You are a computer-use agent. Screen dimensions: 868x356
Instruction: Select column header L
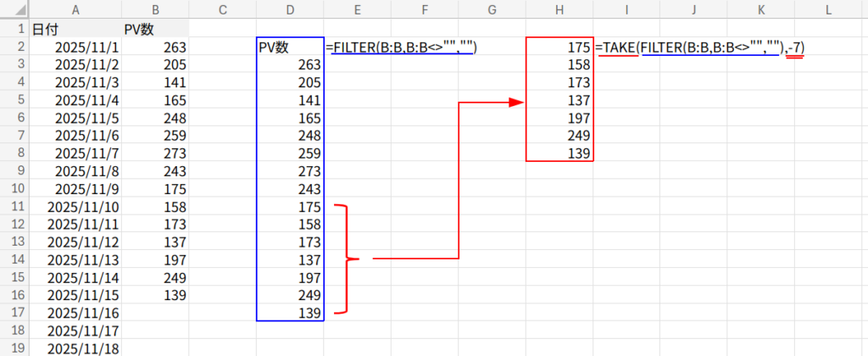pyautogui.click(x=827, y=9)
